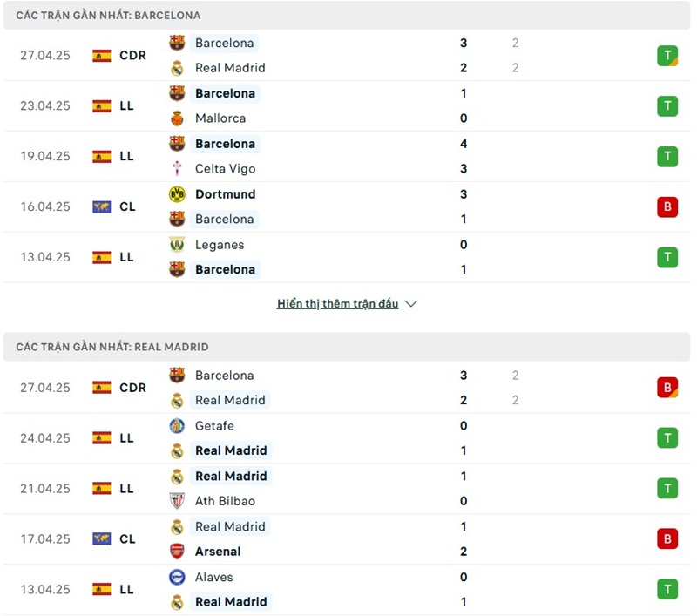Click the Mallorca club crest icon
This screenshot has width=697, height=616.
(x=177, y=118)
